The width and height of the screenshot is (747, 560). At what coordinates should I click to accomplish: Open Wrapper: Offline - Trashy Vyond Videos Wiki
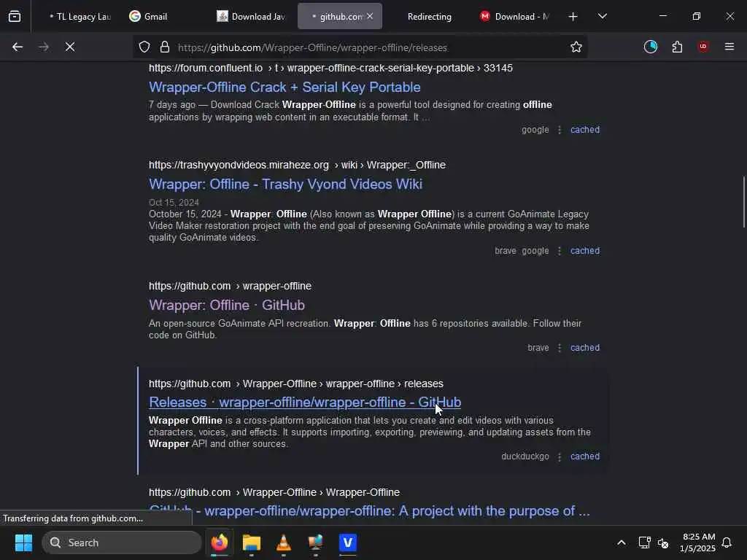pos(286,184)
